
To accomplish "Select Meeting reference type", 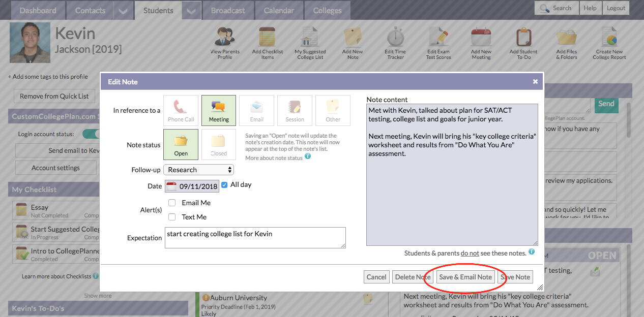I will click(219, 110).
